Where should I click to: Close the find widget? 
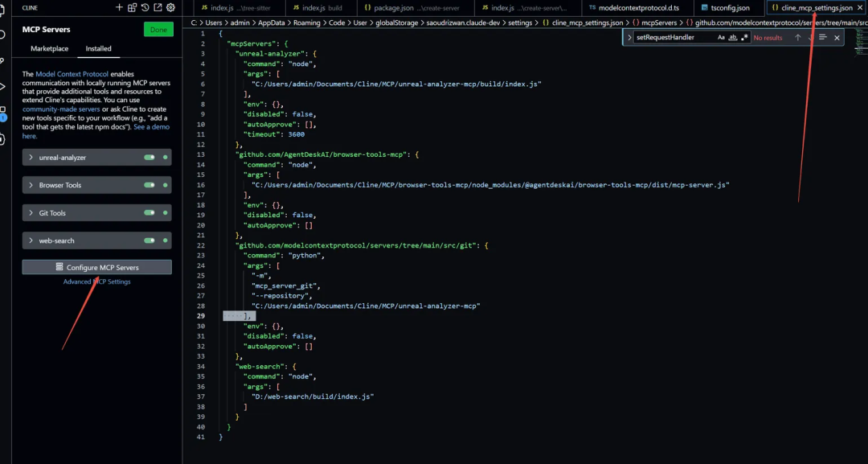(x=837, y=38)
